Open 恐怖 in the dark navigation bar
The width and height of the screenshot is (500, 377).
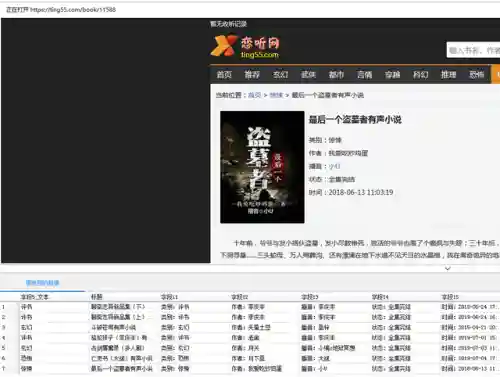pos(476,75)
